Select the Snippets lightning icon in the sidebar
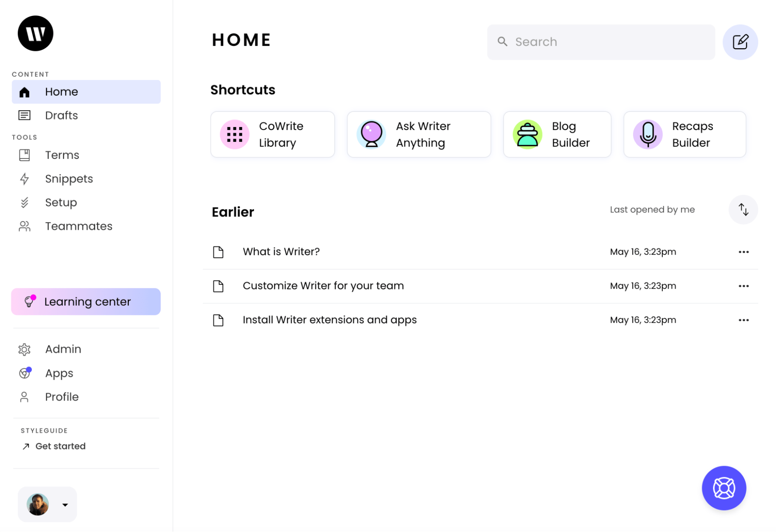The image size is (776, 532). point(24,179)
